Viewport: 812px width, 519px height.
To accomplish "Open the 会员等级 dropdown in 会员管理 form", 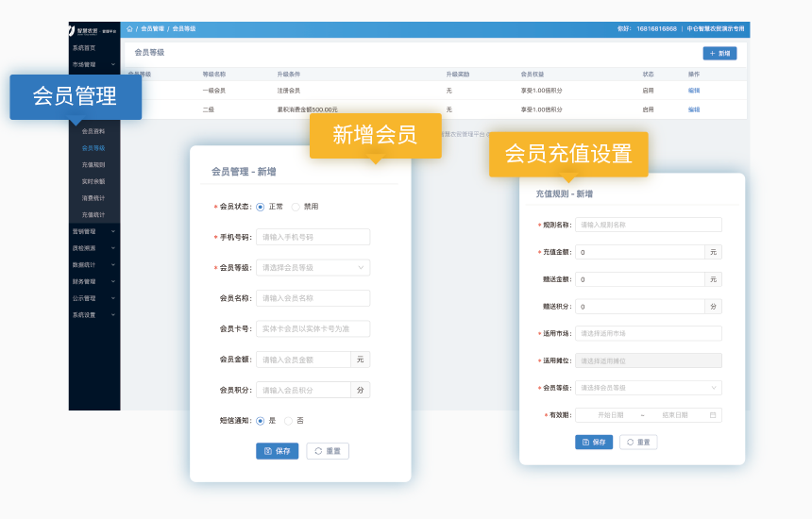I will click(x=313, y=268).
